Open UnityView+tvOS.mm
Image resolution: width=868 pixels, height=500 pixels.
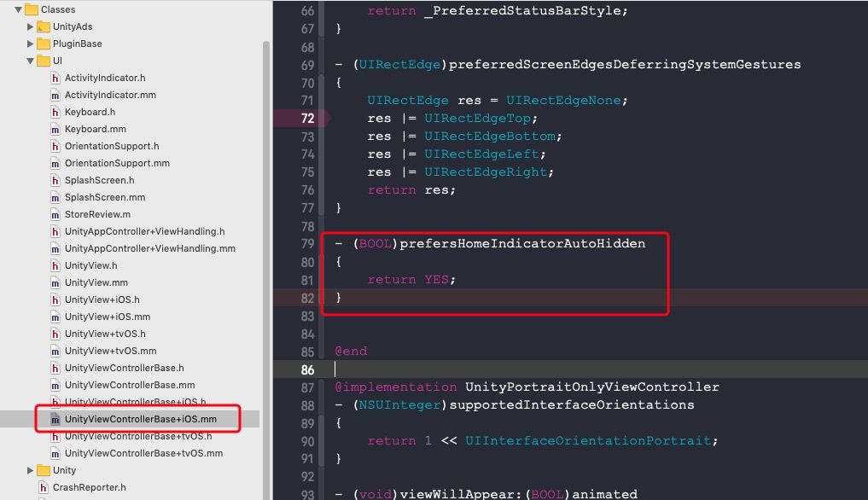(111, 351)
